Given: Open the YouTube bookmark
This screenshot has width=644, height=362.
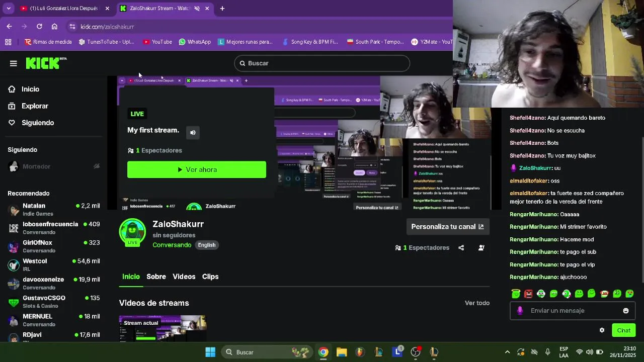Looking at the screenshot, I should [x=157, y=42].
